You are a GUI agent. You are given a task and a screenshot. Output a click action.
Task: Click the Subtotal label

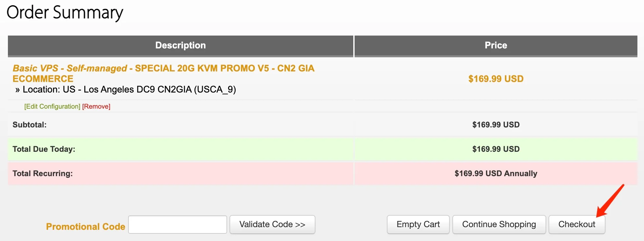[30, 125]
